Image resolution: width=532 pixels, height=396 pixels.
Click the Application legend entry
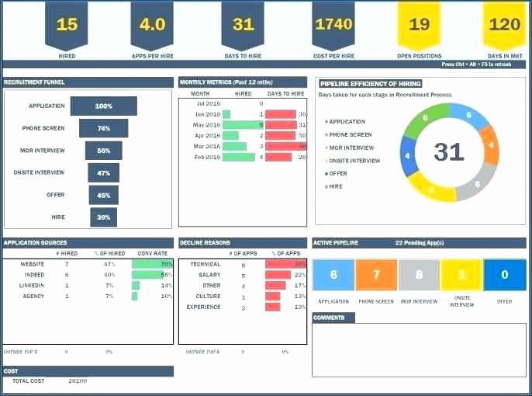345,122
